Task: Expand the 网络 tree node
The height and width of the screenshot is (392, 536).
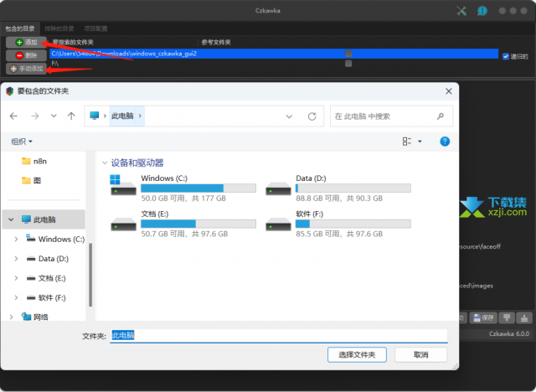Action: pos(11,317)
